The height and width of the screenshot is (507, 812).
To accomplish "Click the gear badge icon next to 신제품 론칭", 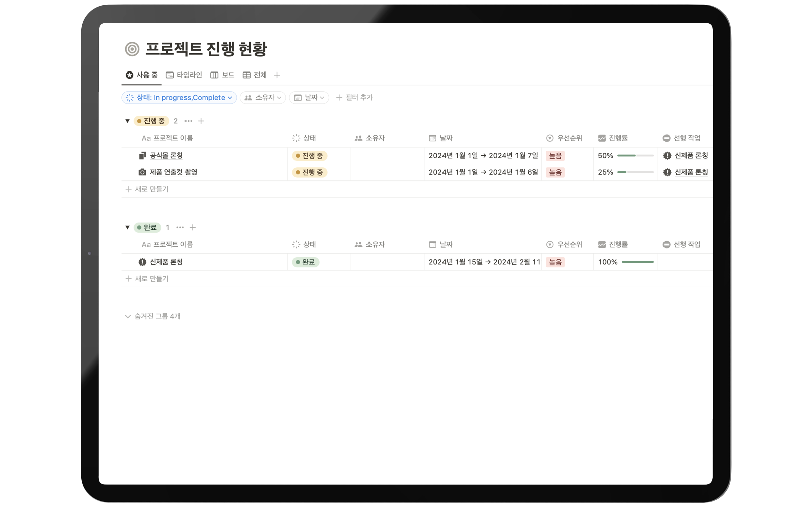I will click(142, 262).
